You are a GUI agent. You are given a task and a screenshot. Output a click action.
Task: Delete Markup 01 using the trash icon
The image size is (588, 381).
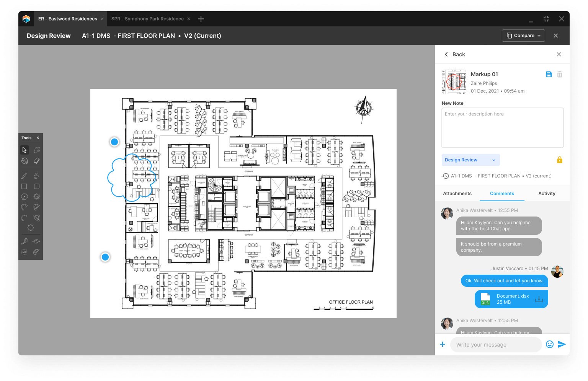coord(560,74)
